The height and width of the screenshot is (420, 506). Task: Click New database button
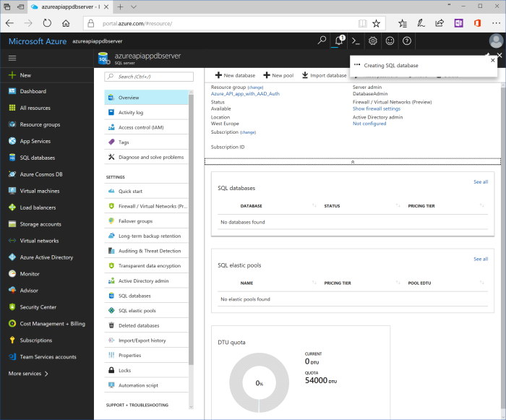coord(235,75)
